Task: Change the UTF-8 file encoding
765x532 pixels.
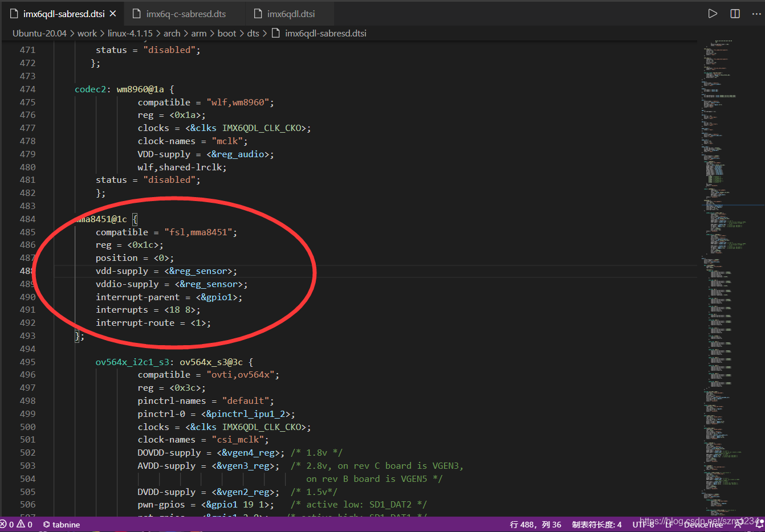Action: tap(643, 525)
